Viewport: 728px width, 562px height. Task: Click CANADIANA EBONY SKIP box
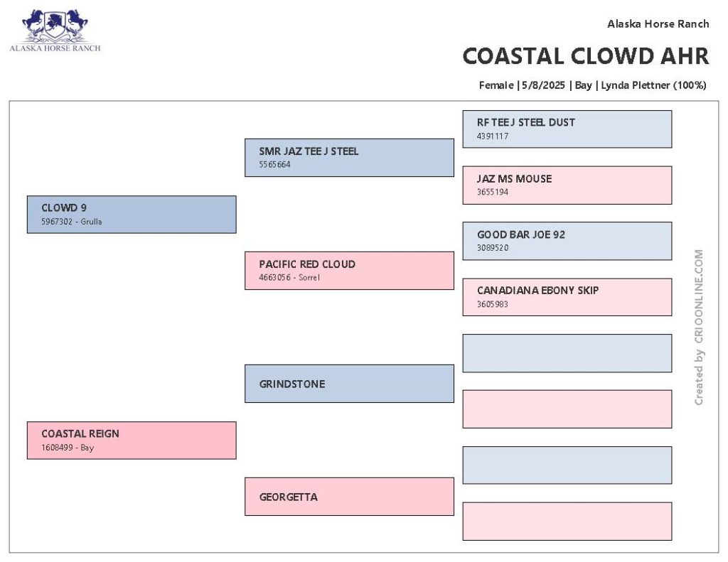click(567, 297)
